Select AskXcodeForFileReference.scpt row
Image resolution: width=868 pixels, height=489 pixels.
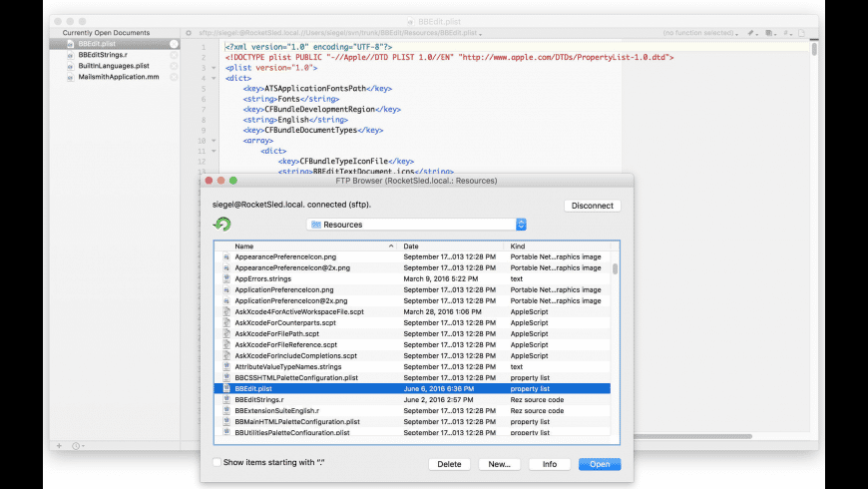tap(412, 345)
